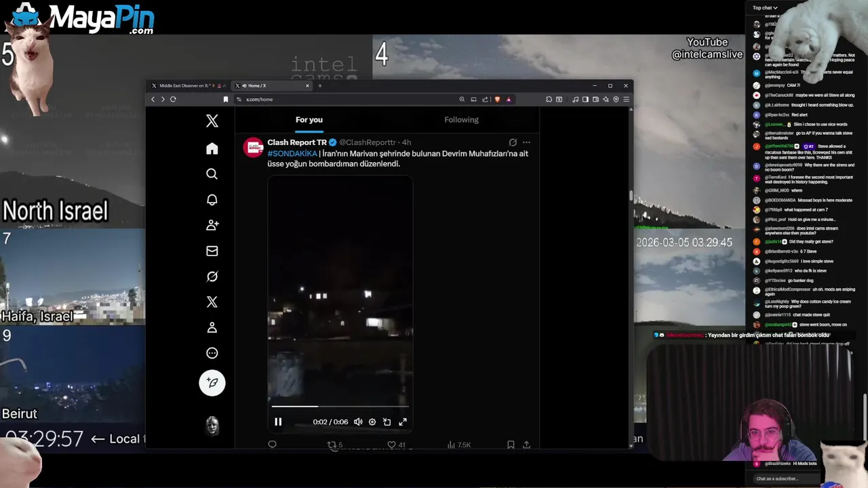This screenshot has height=488, width=868.
Task: Open a new browser tab
Action: [320, 85]
